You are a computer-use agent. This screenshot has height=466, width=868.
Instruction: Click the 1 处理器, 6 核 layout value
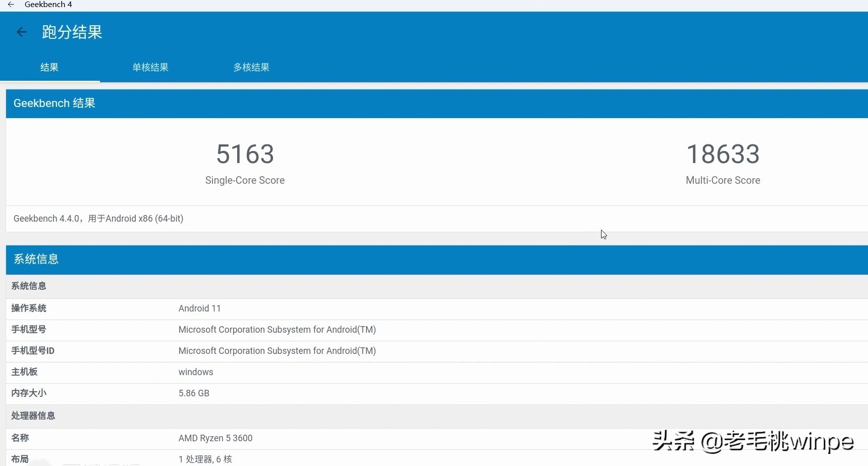click(x=205, y=459)
